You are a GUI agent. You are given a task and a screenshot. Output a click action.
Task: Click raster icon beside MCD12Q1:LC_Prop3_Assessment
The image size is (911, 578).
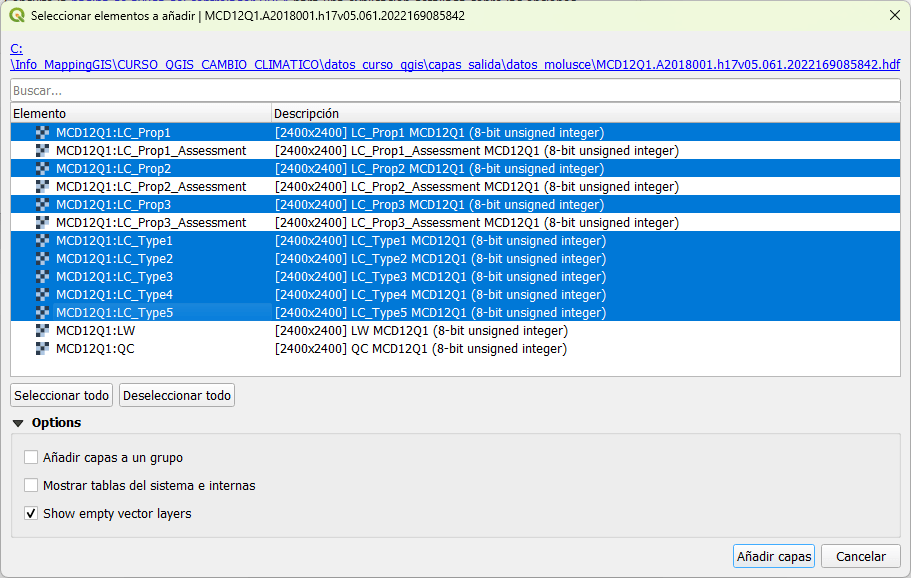click(42, 222)
